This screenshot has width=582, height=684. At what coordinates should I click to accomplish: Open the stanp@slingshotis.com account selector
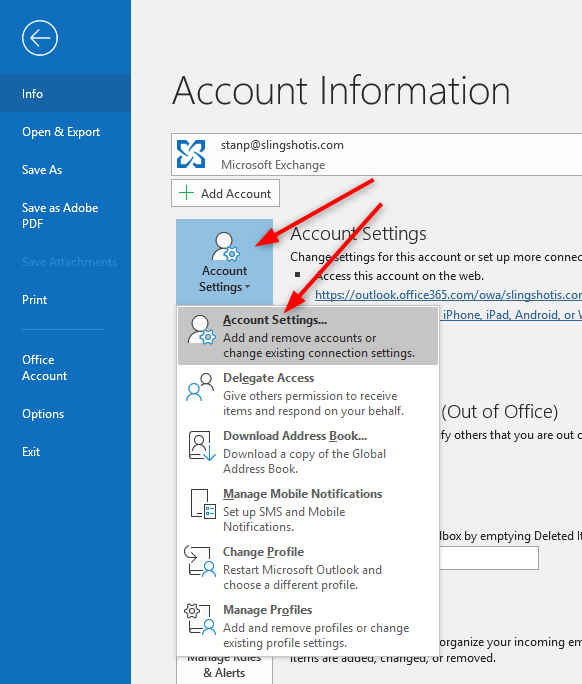pos(377,154)
